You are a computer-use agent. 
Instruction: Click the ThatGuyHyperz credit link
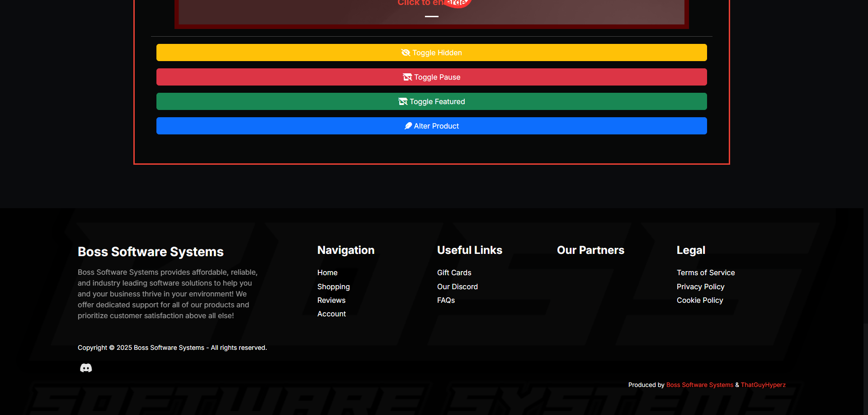pyautogui.click(x=763, y=385)
